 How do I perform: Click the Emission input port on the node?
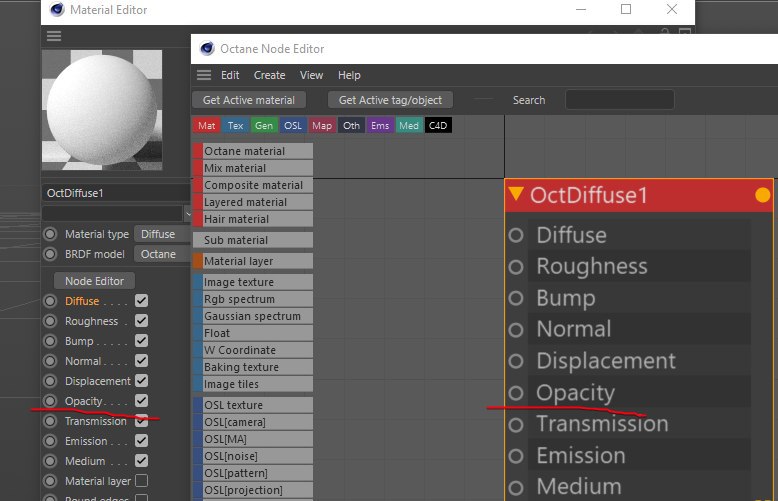click(516, 456)
